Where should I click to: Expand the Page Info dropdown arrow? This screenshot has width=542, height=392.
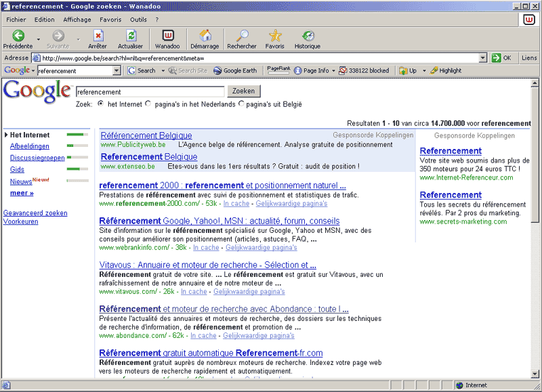[333, 71]
